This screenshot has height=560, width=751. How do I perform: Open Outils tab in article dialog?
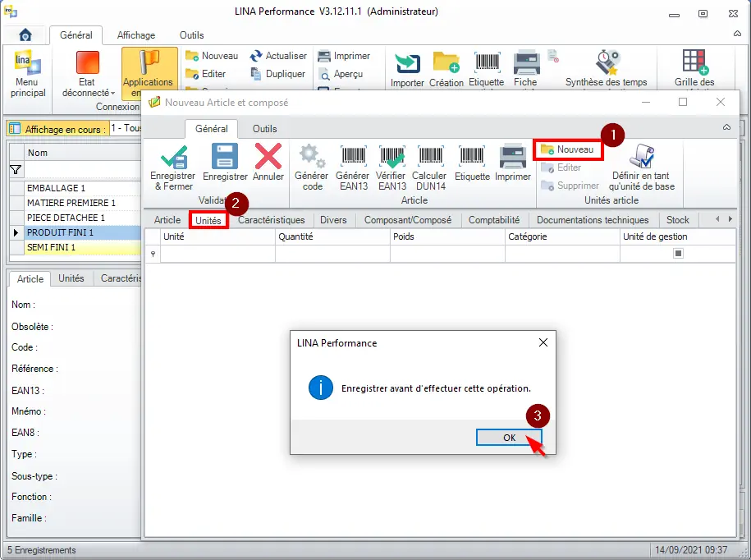pos(265,129)
